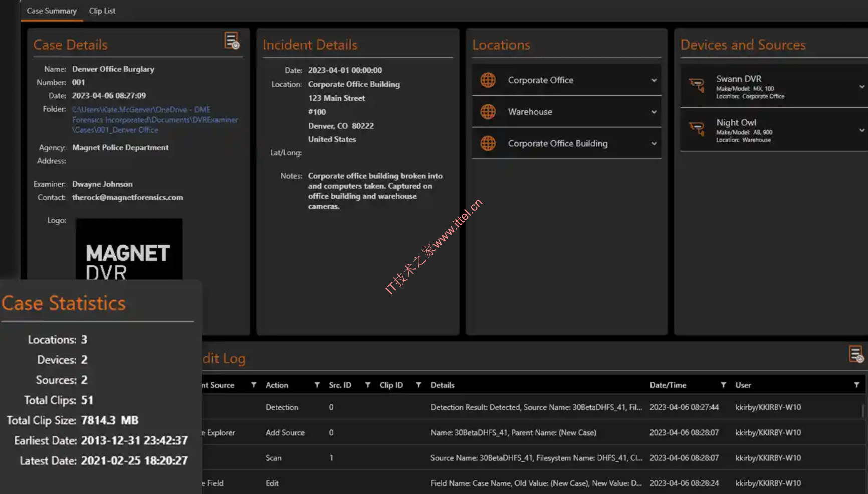
Task: Expand the Corporate Office Building chevron
Action: coord(654,144)
